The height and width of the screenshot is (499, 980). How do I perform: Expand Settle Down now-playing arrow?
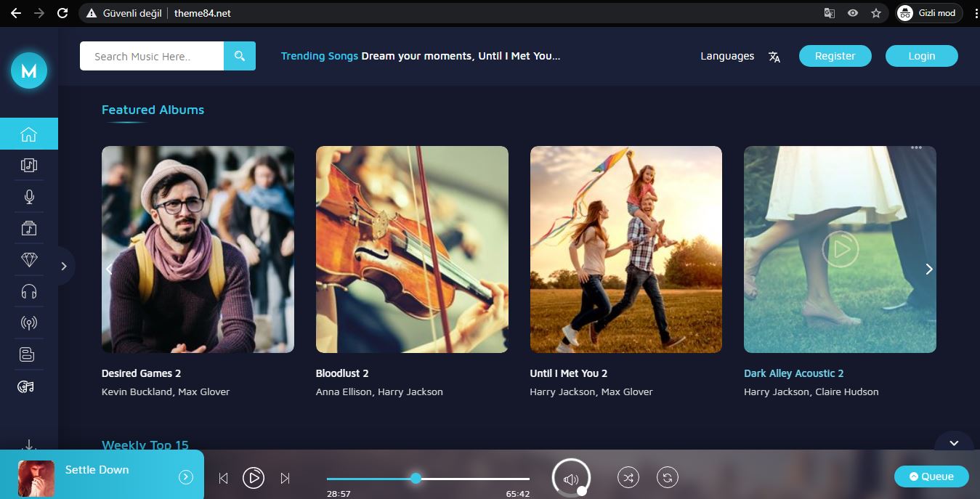(x=186, y=477)
